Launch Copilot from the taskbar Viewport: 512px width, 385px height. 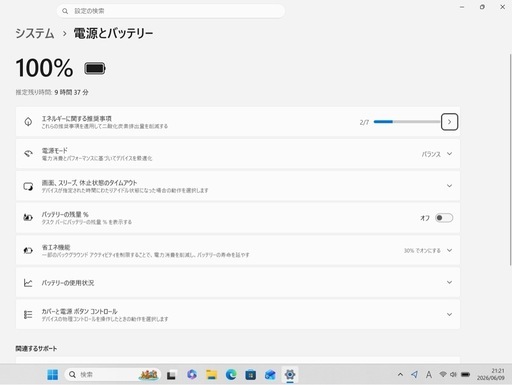pos(192,375)
